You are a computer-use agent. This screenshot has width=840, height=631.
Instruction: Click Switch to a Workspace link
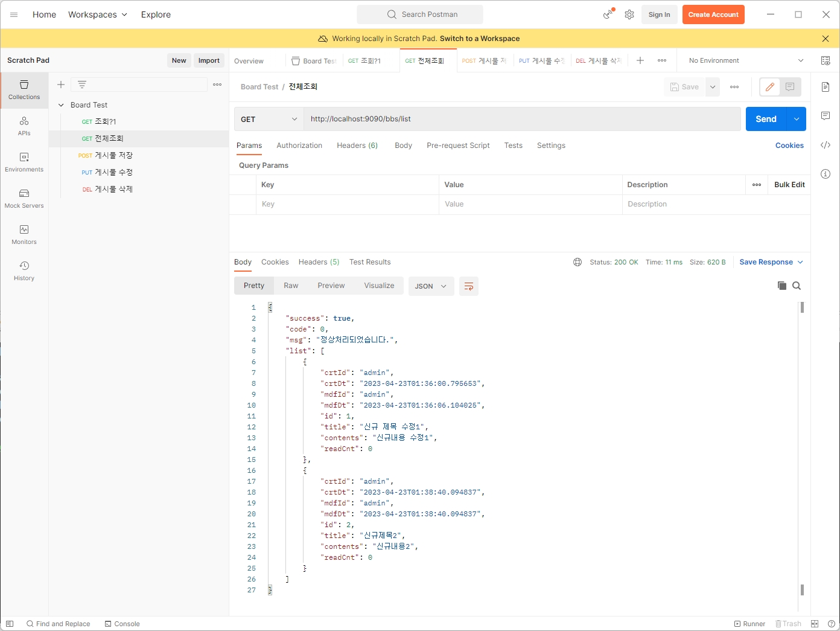[x=480, y=39]
